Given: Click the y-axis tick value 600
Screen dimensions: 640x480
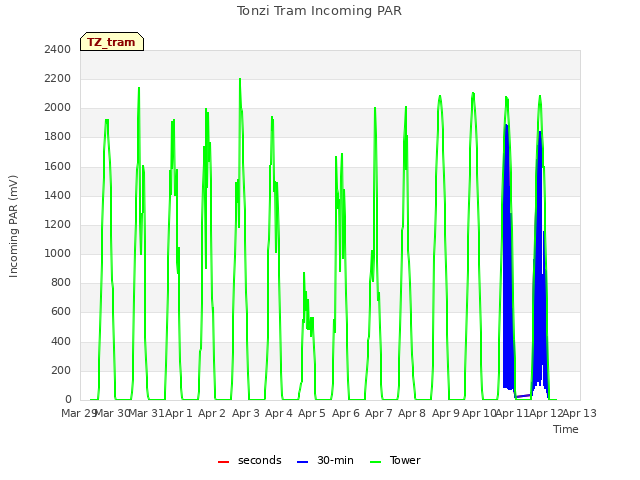Looking at the screenshot, I should click(61, 312).
